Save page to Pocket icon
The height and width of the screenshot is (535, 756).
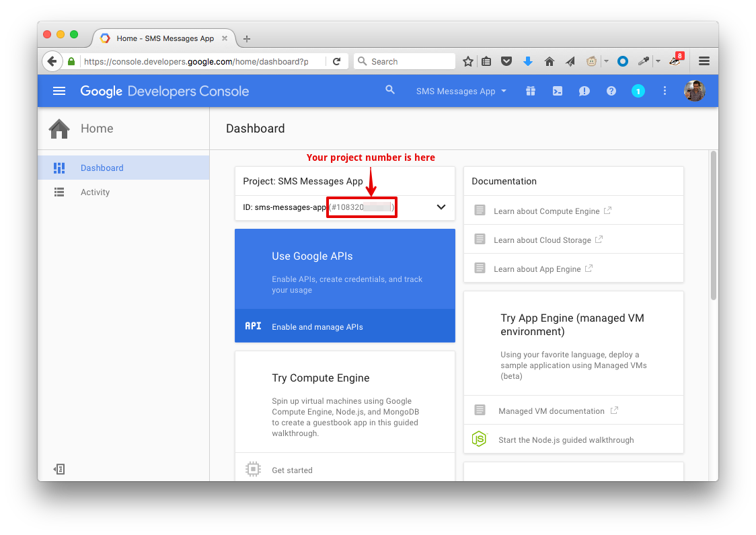coord(506,61)
